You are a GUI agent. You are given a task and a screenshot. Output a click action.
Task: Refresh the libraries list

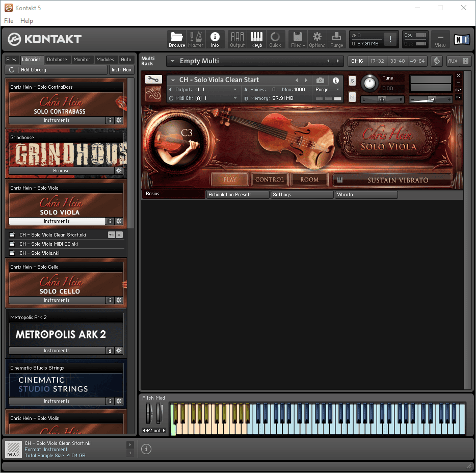point(12,69)
